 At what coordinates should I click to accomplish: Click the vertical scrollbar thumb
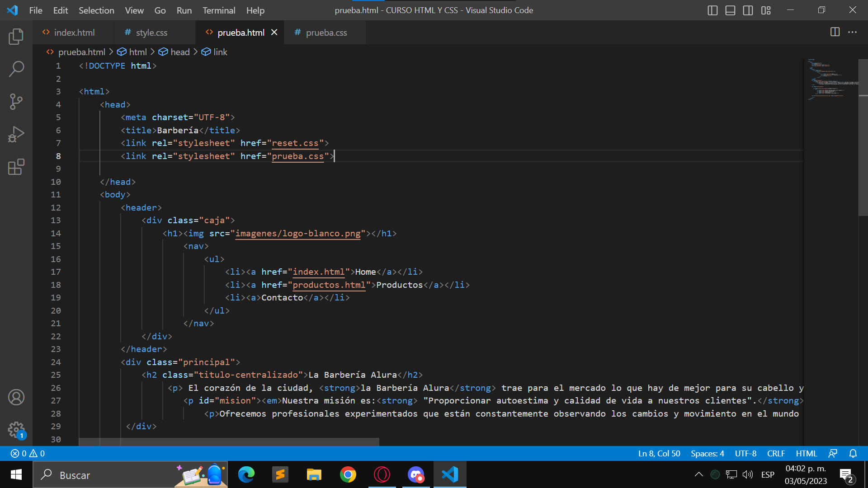pyautogui.click(x=863, y=137)
